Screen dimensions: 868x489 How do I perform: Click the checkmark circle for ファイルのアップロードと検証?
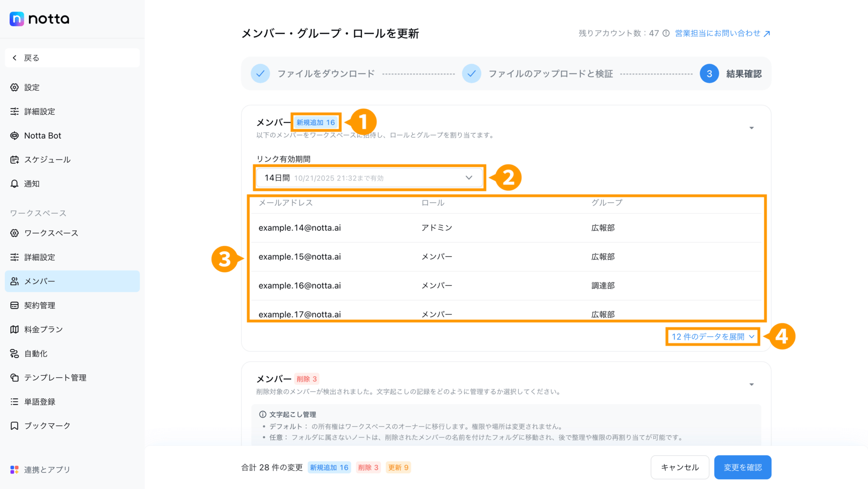click(x=472, y=74)
